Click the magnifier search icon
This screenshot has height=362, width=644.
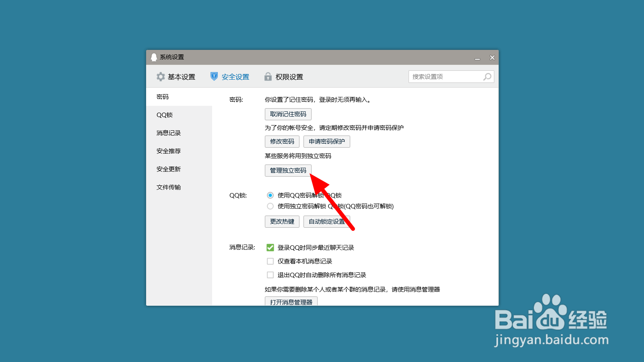[487, 76]
